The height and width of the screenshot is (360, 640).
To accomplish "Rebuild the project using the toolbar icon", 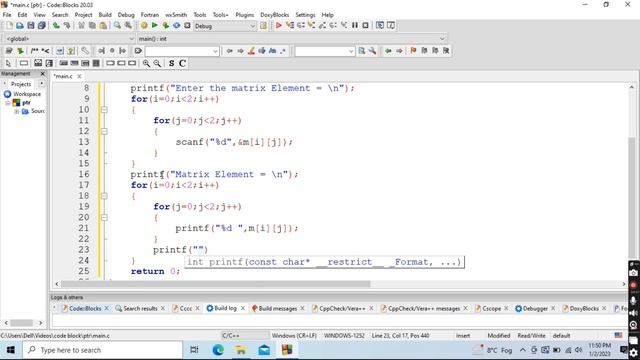I will tap(176, 26).
